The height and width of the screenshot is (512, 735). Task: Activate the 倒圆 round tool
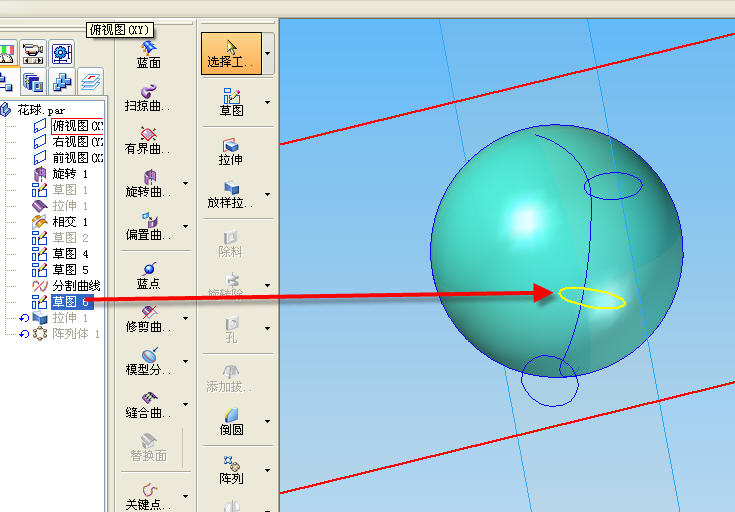coord(231,422)
